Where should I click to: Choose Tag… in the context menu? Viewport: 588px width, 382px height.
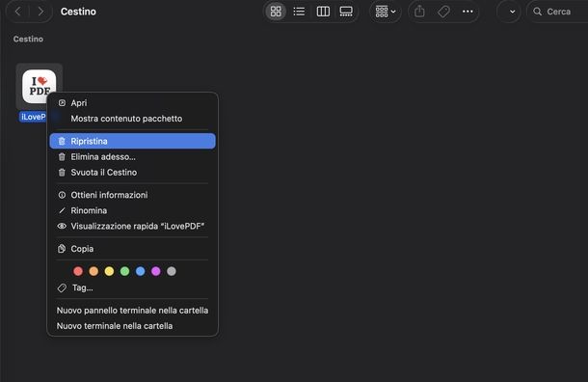[x=132, y=287]
